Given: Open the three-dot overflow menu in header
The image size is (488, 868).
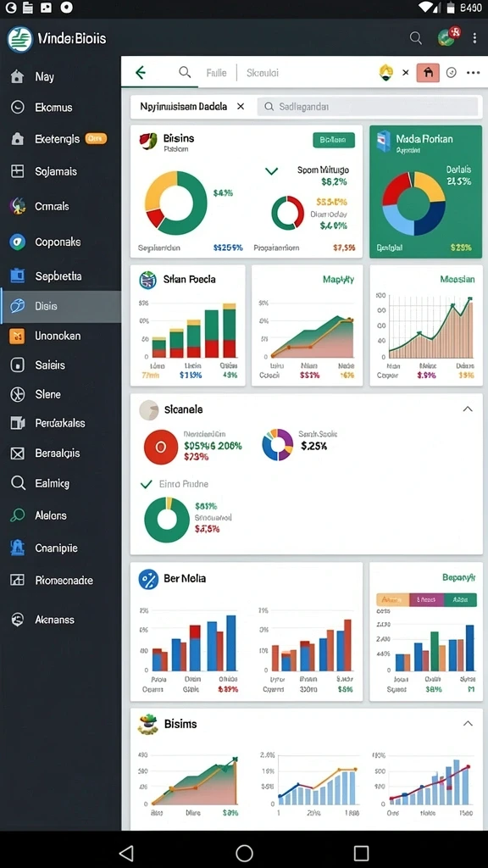Looking at the screenshot, I should pos(474,38).
